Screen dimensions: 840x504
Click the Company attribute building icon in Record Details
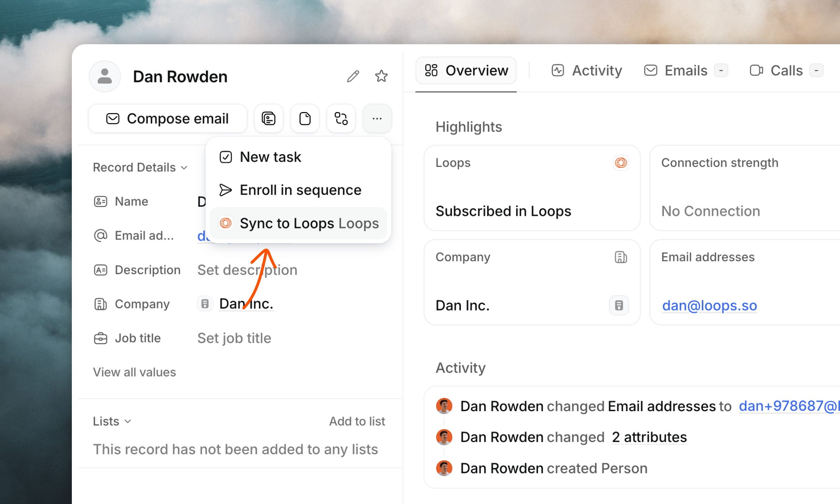click(x=101, y=304)
